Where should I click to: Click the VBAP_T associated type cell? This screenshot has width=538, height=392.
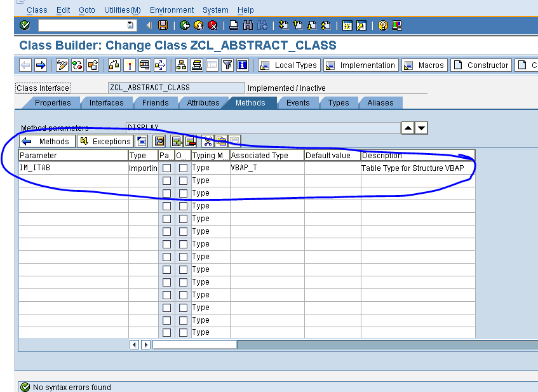[267, 168]
